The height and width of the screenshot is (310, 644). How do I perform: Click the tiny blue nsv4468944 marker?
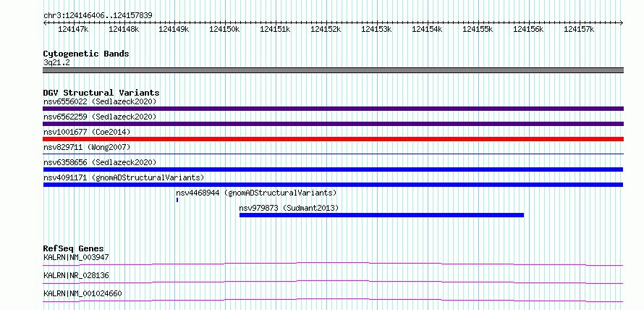(x=177, y=200)
